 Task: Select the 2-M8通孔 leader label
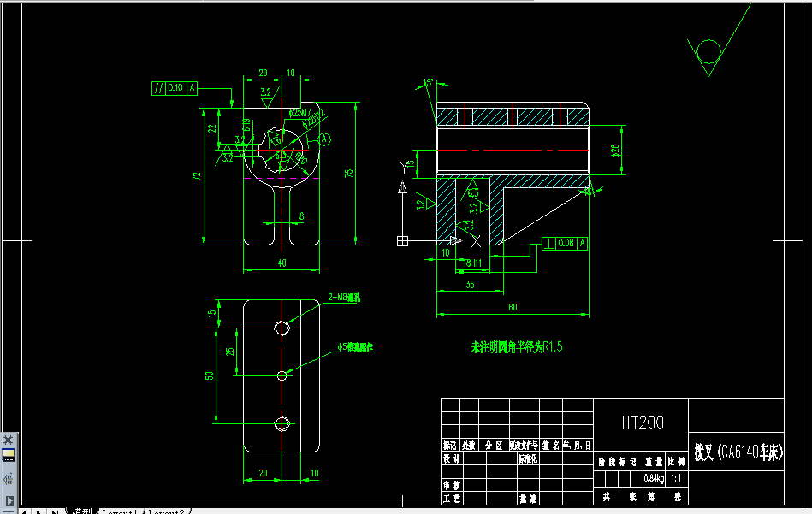344,298
